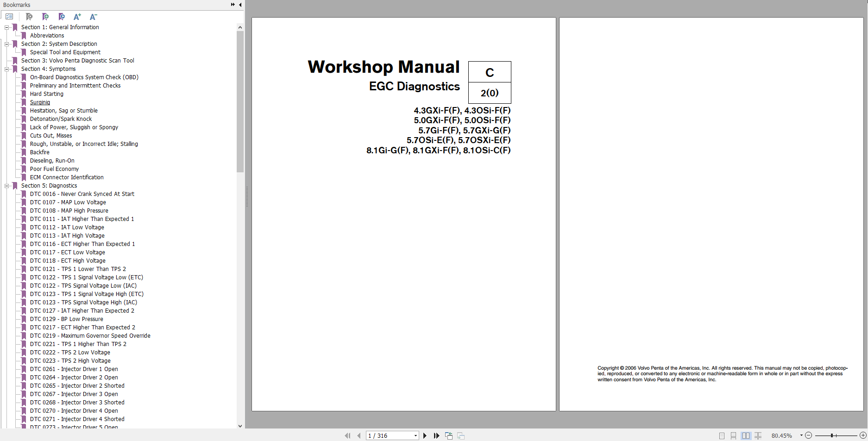Select Detonation/Spark Knock bookmark
Screen dimensions: 868x441
tap(61, 119)
